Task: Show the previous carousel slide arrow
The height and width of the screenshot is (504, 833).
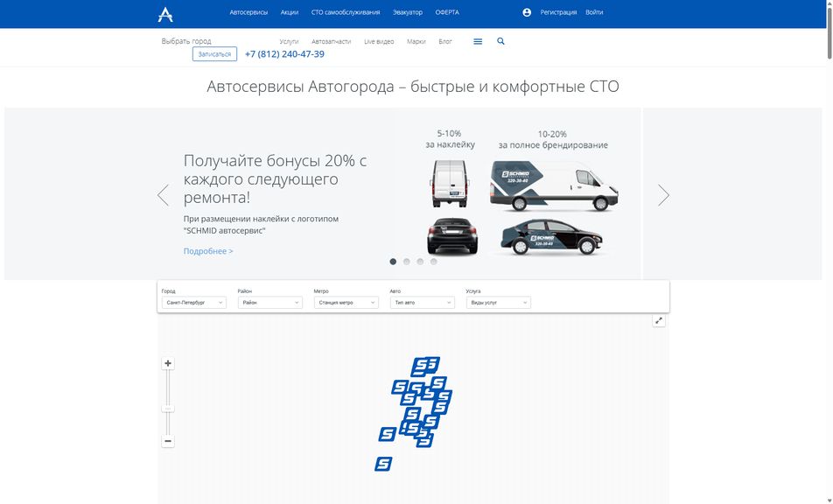Action: coord(163,195)
